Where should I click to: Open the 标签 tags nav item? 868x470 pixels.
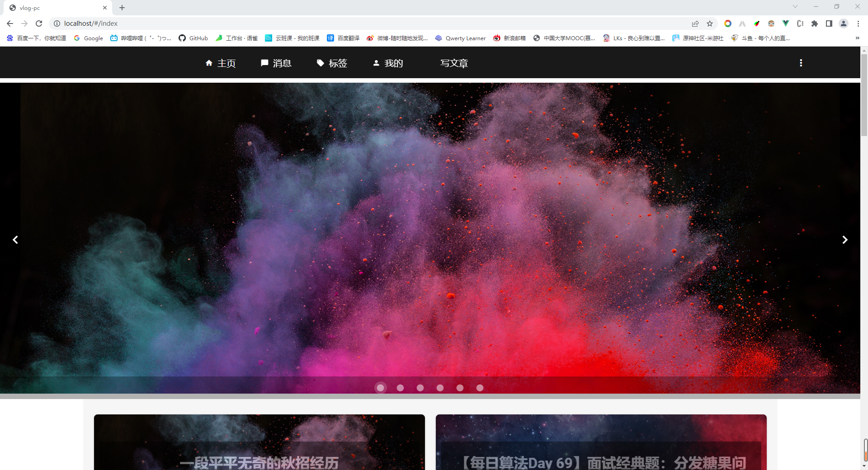(332, 63)
